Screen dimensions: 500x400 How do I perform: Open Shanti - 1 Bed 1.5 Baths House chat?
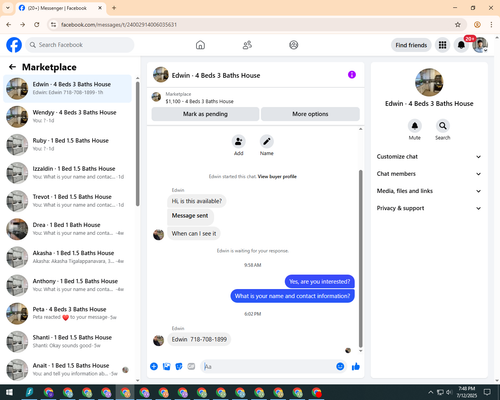[67, 341]
